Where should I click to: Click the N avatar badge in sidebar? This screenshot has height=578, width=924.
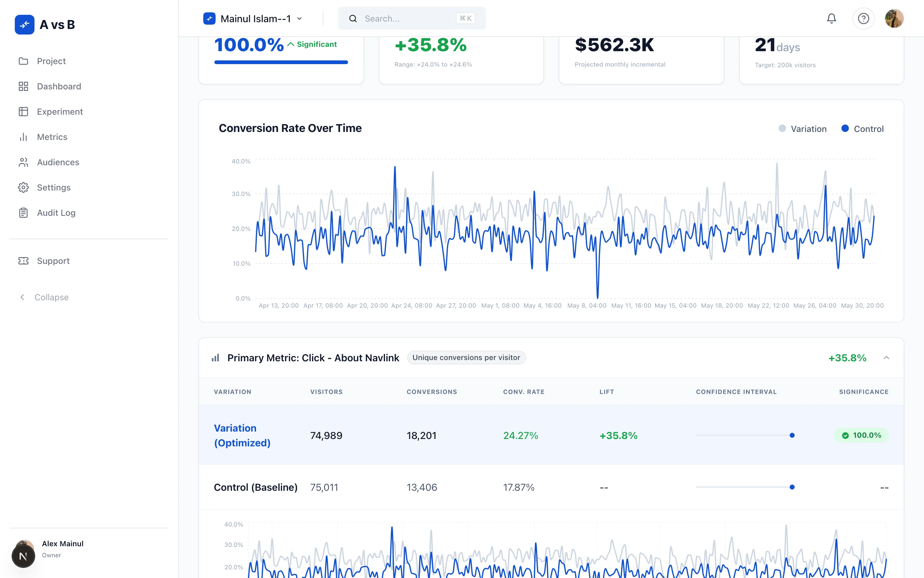(x=23, y=556)
